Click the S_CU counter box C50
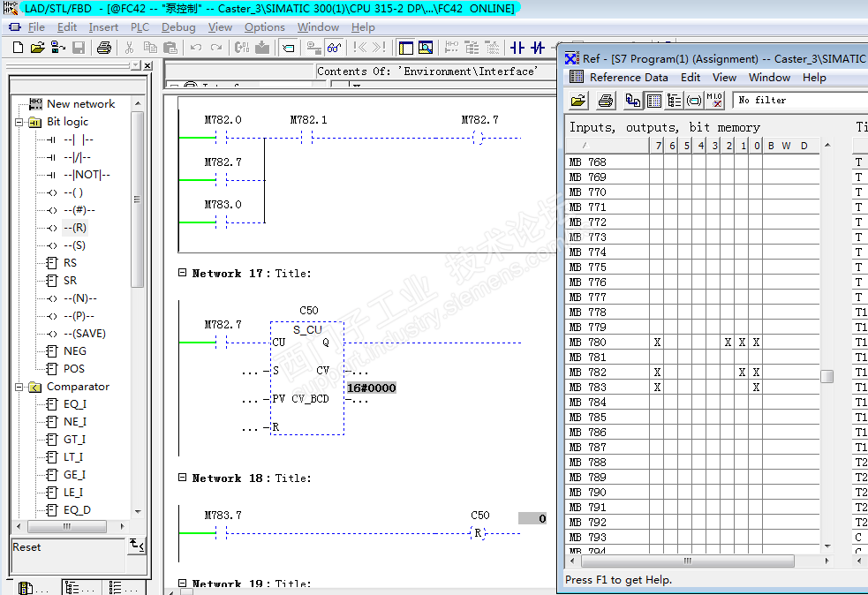Image resolution: width=868 pixels, height=595 pixels. 307,379
